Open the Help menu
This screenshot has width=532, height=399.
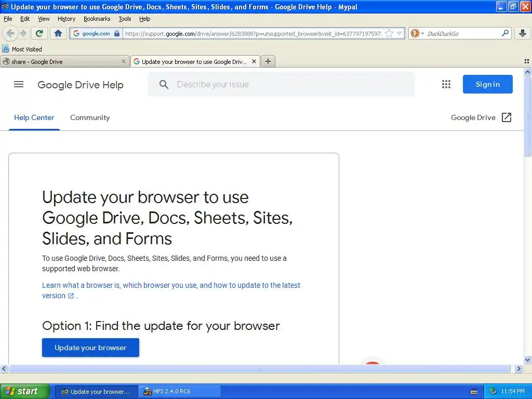click(x=145, y=19)
